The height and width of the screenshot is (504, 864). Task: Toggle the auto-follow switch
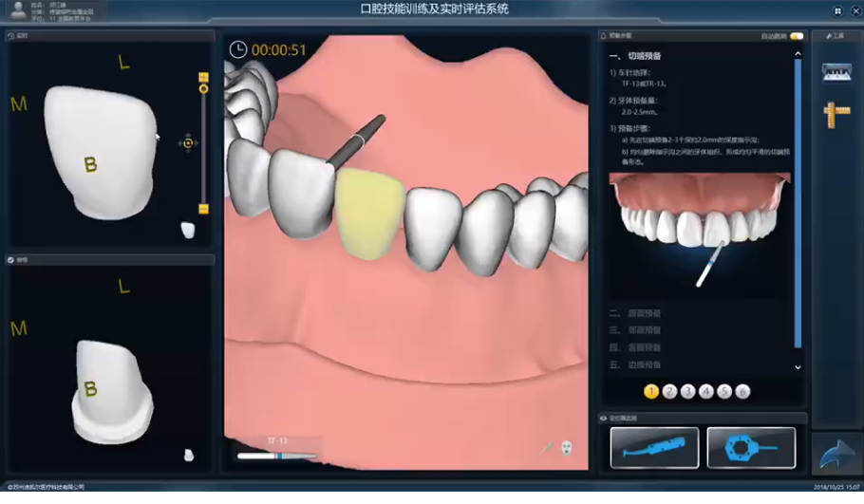[796, 36]
